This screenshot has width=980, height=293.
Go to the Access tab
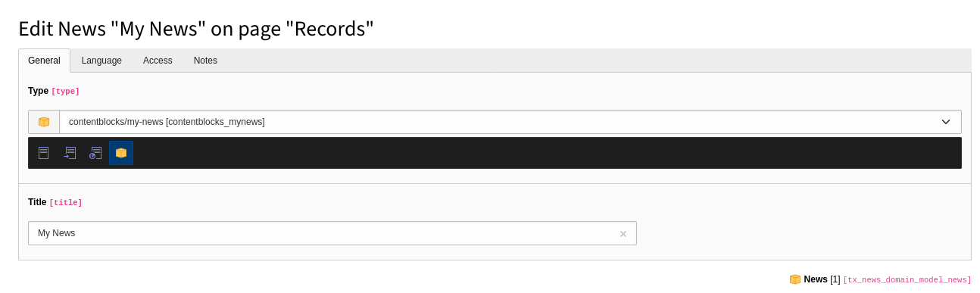pyautogui.click(x=158, y=61)
